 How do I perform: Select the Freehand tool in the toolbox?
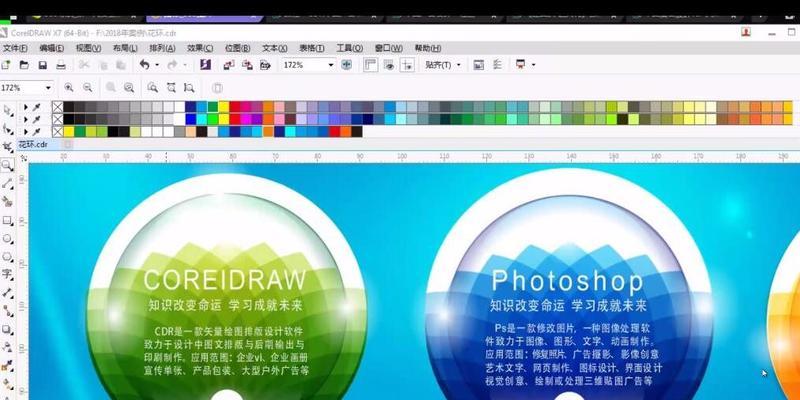[7, 184]
